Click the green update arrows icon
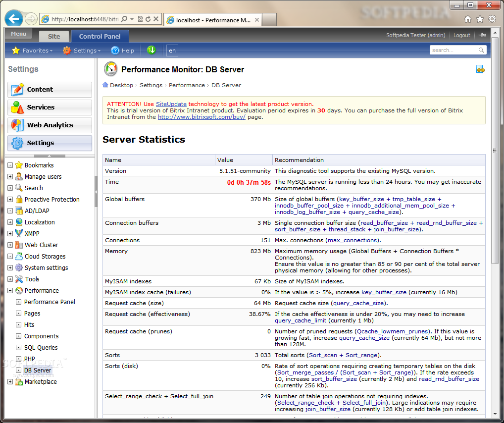 [x=151, y=50]
